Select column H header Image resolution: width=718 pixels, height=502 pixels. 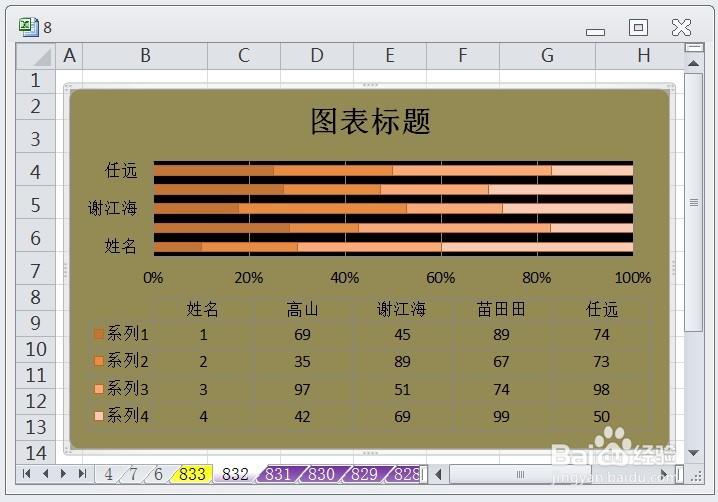click(640, 56)
